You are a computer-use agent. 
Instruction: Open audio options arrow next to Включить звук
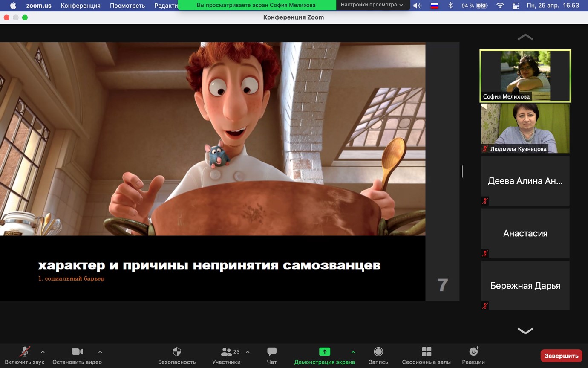click(43, 352)
